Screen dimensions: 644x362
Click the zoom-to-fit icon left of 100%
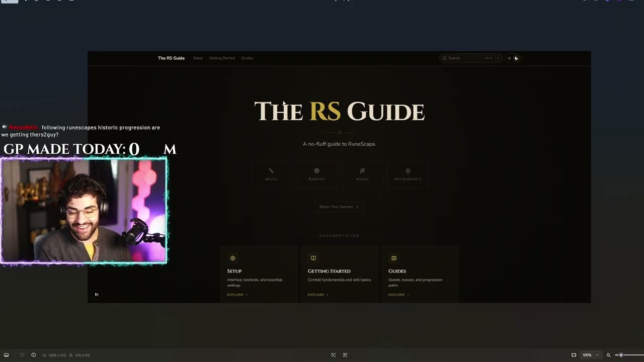[574, 355]
